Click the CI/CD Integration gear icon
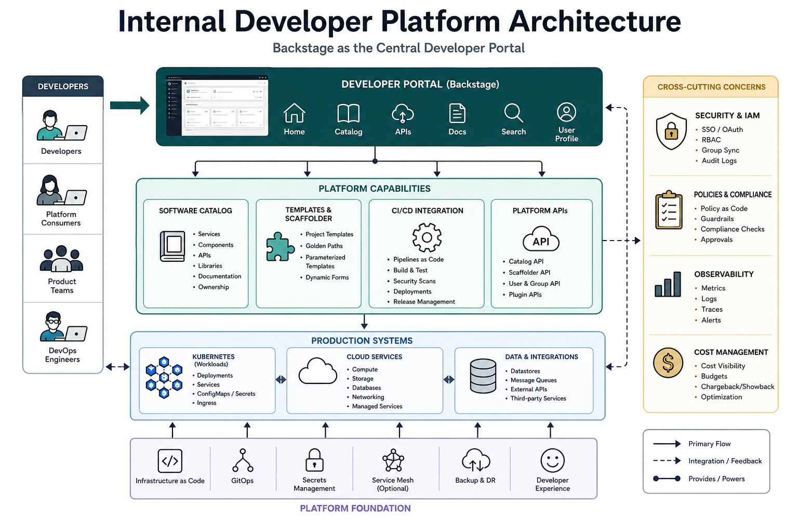Image resolution: width=798 pixels, height=532 pixels. click(x=427, y=237)
